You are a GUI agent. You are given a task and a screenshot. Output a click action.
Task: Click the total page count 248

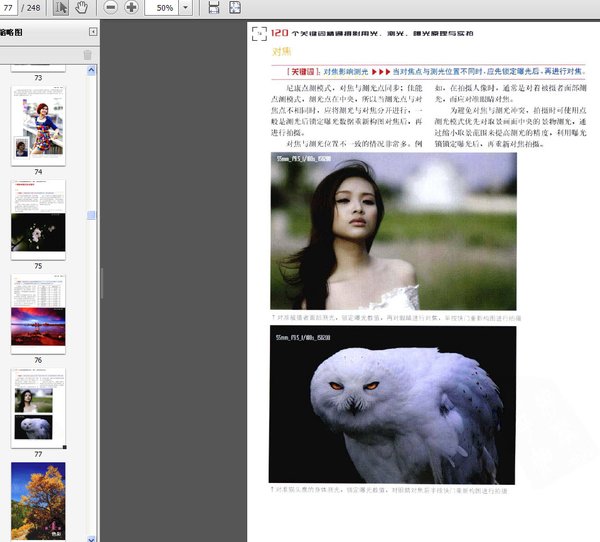coord(34,8)
